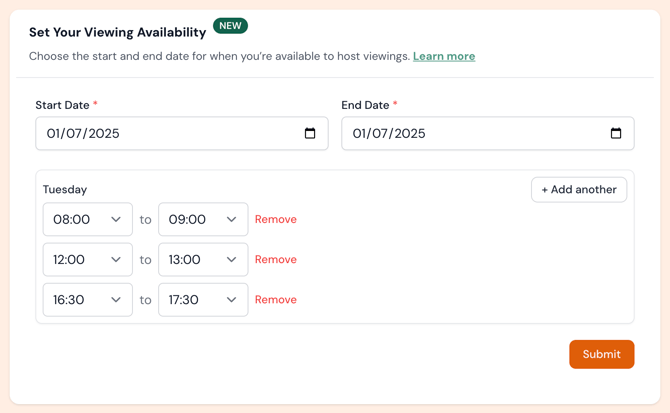670x413 pixels.
Task: Remove the 08:00 to 09:00 time slot
Action: coord(275,220)
